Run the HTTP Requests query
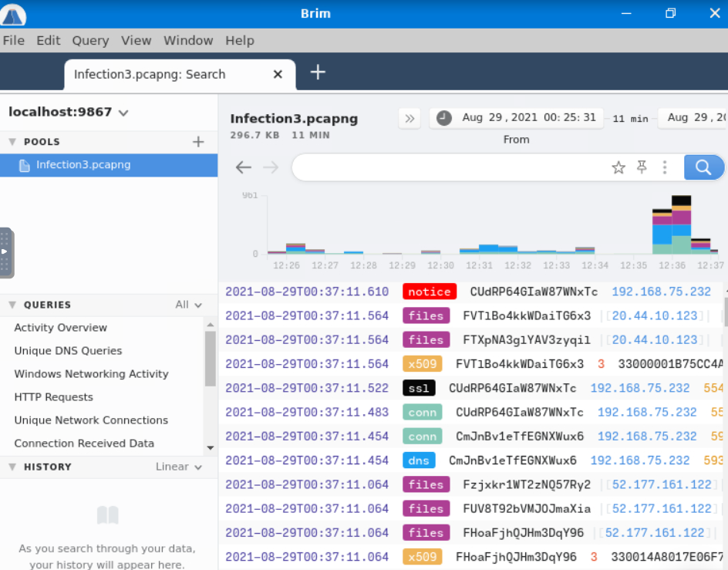Viewport: 728px width, 570px height. coord(53,397)
